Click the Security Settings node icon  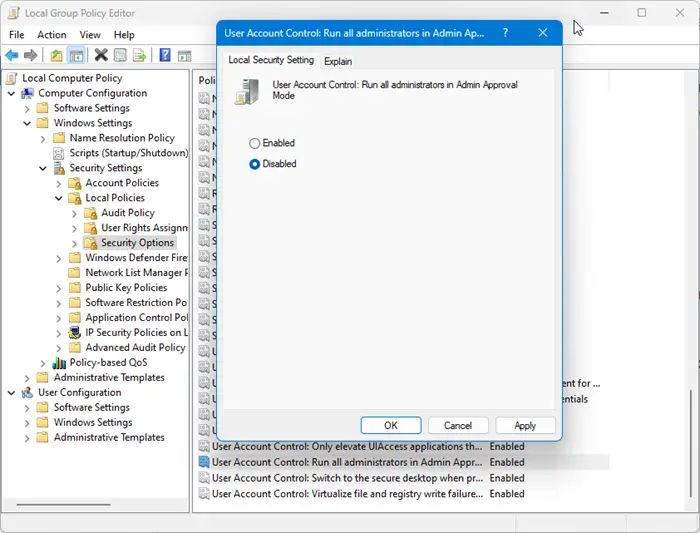[x=59, y=168]
